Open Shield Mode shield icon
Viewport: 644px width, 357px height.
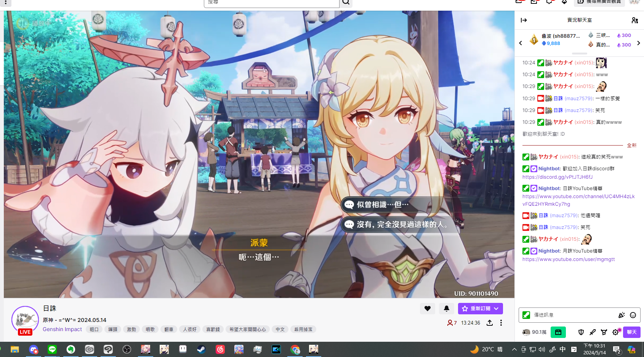tap(581, 332)
